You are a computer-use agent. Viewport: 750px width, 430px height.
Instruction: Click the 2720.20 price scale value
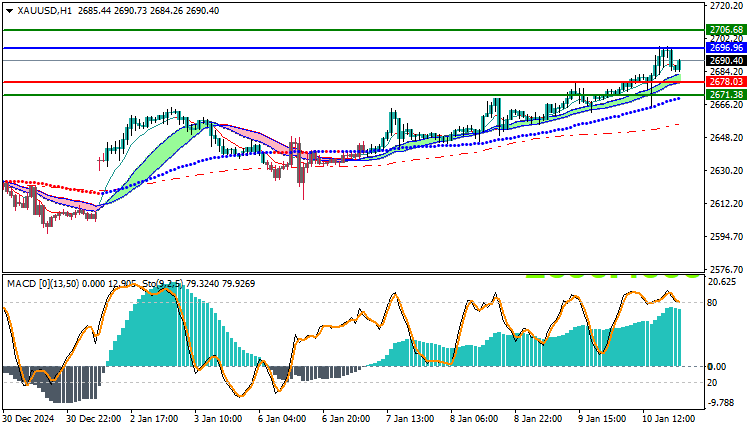click(727, 6)
